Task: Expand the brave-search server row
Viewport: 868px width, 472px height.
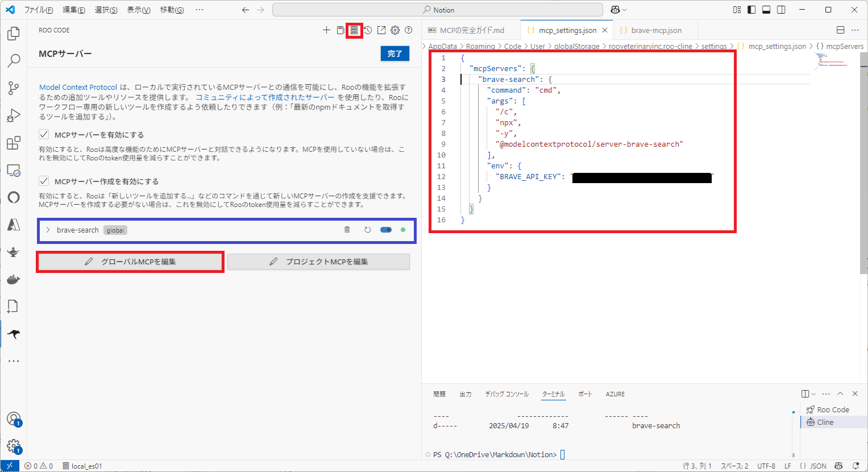Action: 48,230
